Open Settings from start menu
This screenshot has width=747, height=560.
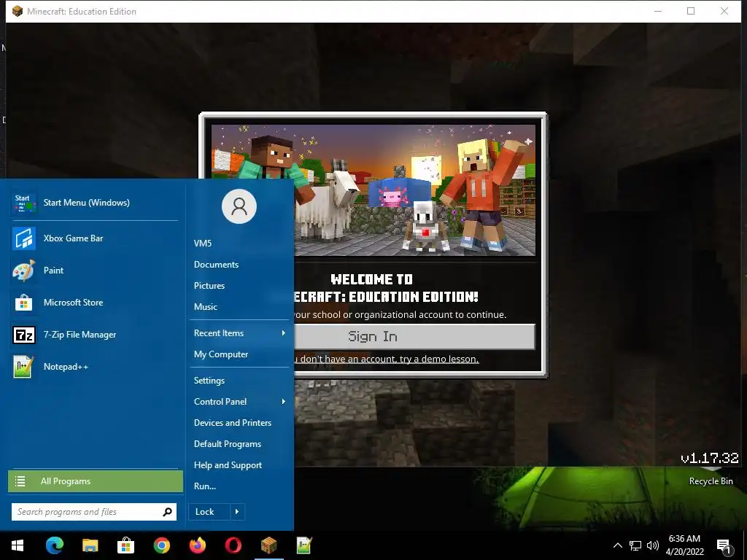click(209, 381)
